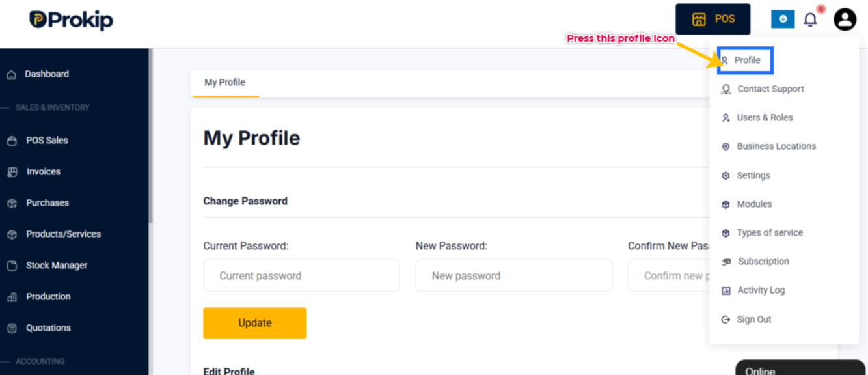Image resolution: width=868 pixels, height=375 pixels.
Task: Click the Business Locations pin icon
Action: pos(726,147)
